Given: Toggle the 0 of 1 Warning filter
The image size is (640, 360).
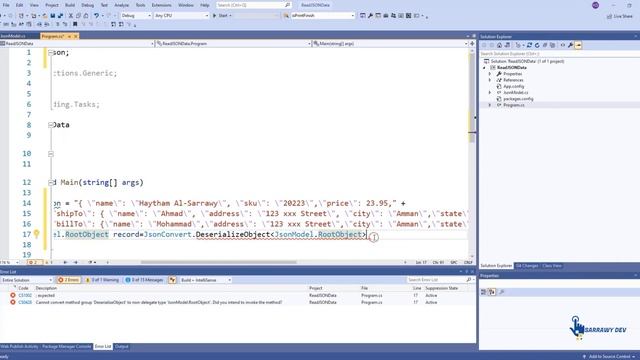Looking at the screenshot, I should click(x=102, y=280).
